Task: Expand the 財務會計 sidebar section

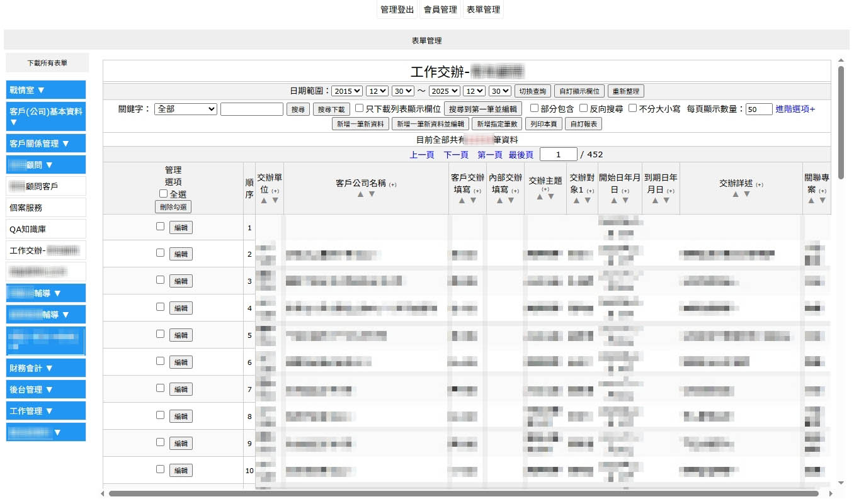Action: 46,368
